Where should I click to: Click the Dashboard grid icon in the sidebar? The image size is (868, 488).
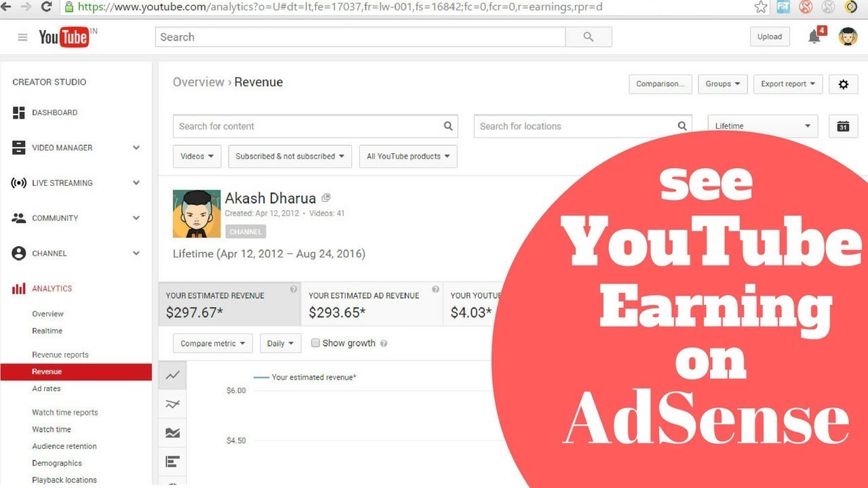tap(19, 113)
